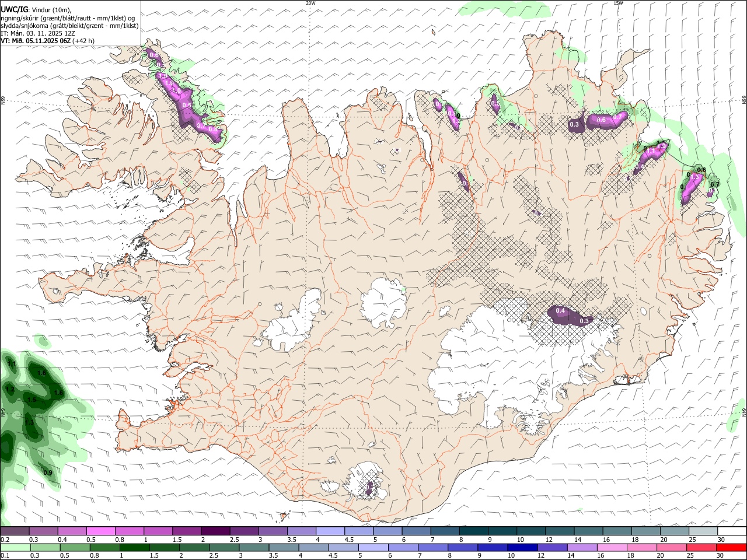Click the violet 12 swatch in the rain legend row
The height and width of the screenshot is (560, 747).
pyautogui.click(x=551, y=548)
